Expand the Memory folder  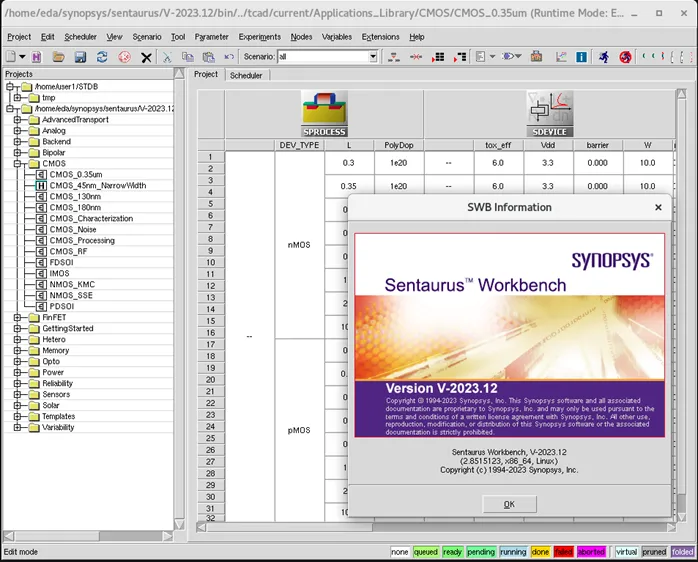click(x=17, y=350)
